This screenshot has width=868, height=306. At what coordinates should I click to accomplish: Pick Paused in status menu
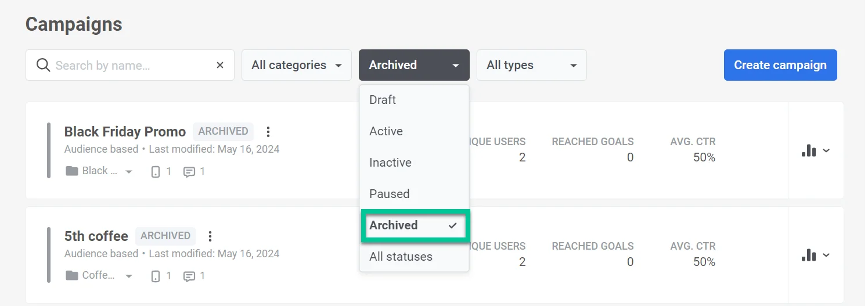click(x=390, y=194)
